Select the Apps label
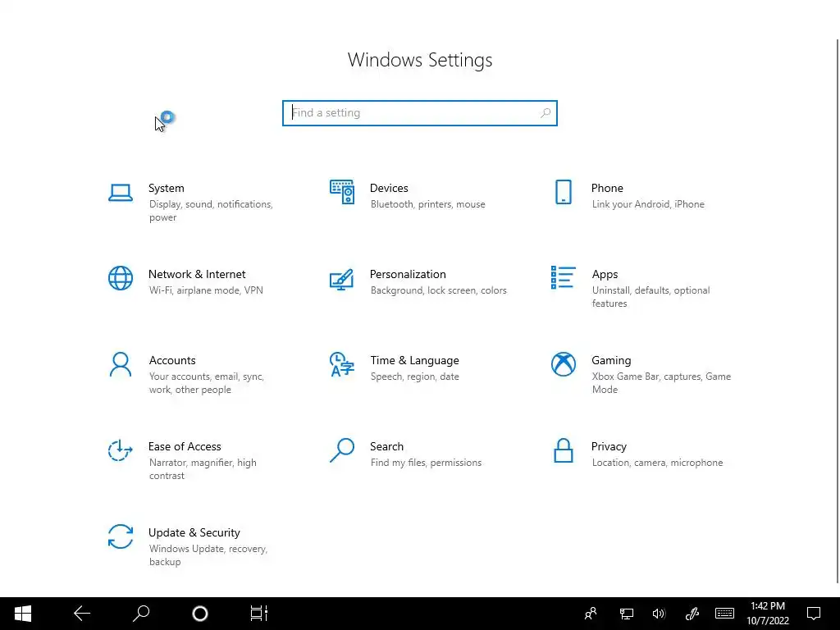 coord(605,274)
